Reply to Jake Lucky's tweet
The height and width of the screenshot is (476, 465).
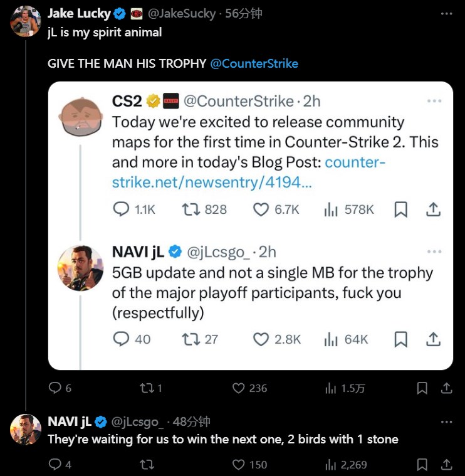tap(55, 388)
